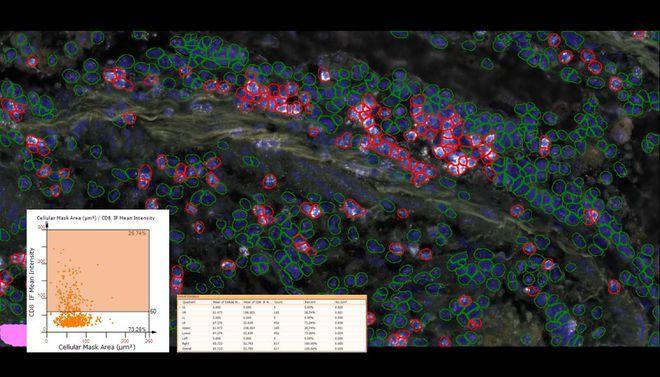The width and height of the screenshot is (660, 377).
Task: Select the Upper row in the statistics table
Action: point(271,328)
